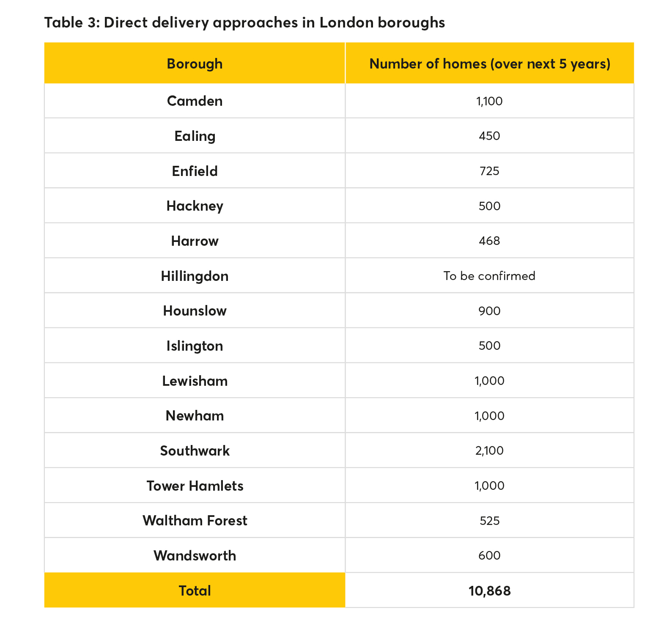The image size is (672, 640).
Task: Click the table title 'Table 3: Direct delivery approaches'
Action: pos(244,22)
